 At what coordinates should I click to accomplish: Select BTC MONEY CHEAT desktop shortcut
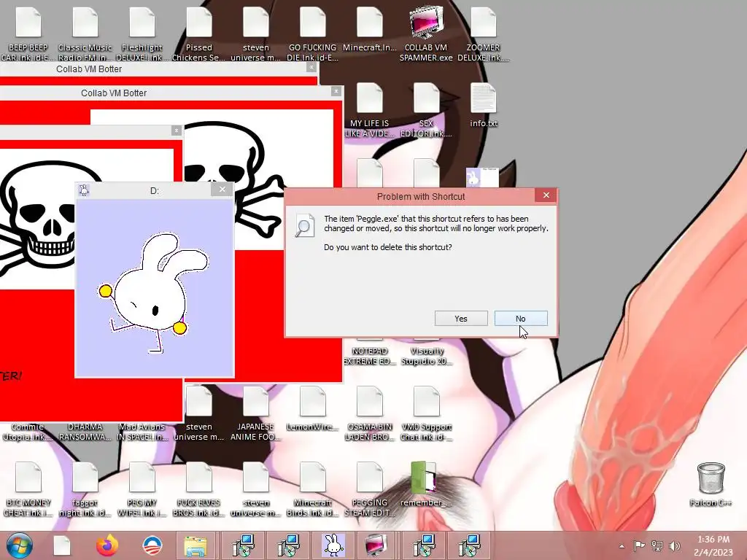click(28, 489)
